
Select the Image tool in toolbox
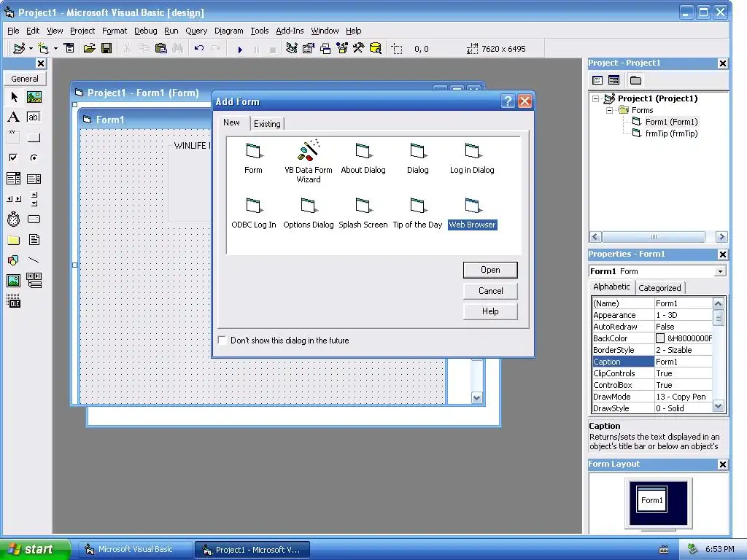[x=14, y=281]
